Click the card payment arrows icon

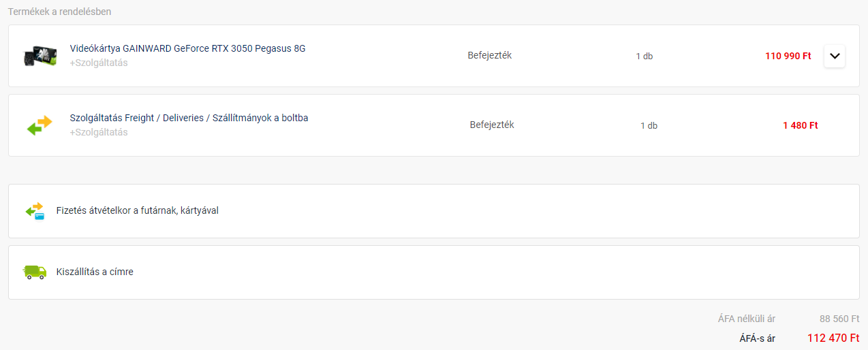pyautogui.click(x=35, y=210)
